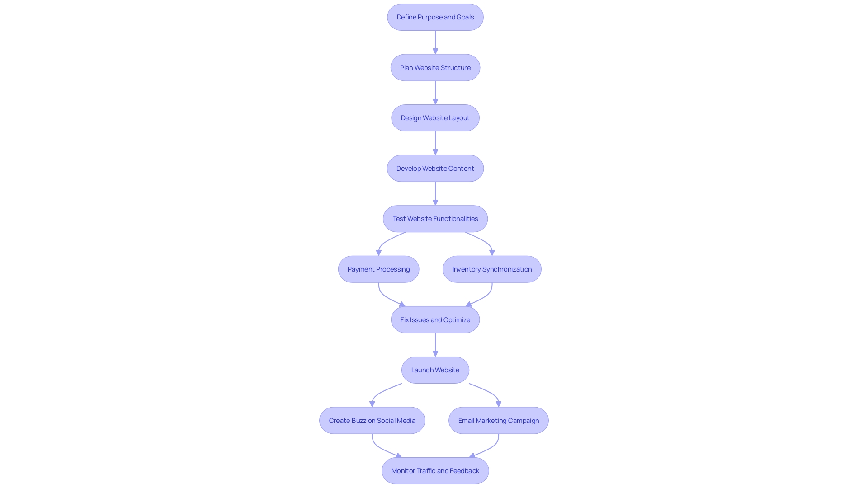Image resolution: width=868 pixels, height=488 pixels.
Task: Click the Design Website Layout node
Action: (435, 117)
